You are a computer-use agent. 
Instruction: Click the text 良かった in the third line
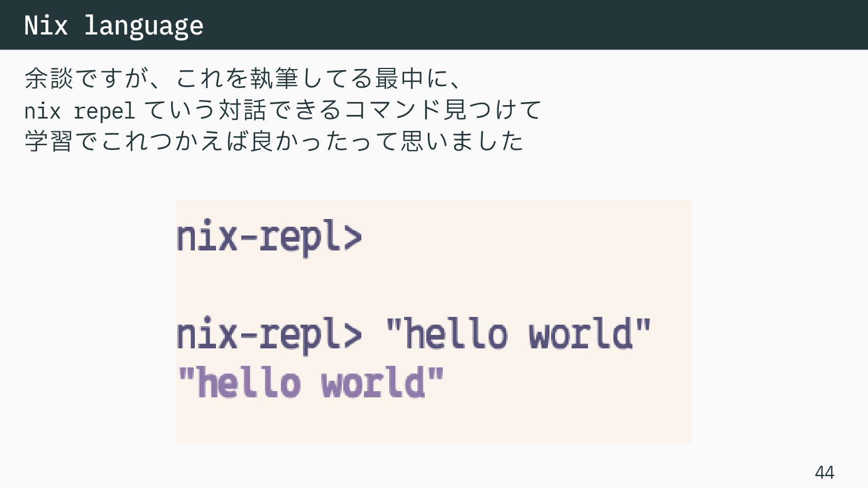pos(299,141)
